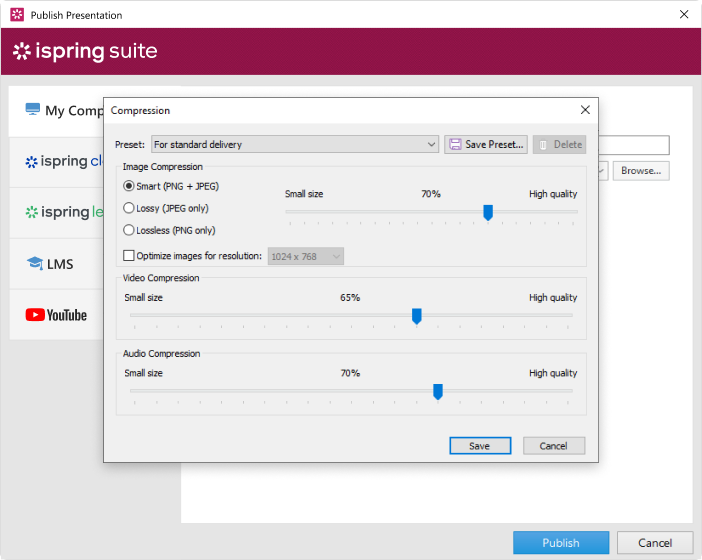Screen dimensions: 702x560
Task: Enable Optimize images for resolution checkbox
Action: point(128,255)
